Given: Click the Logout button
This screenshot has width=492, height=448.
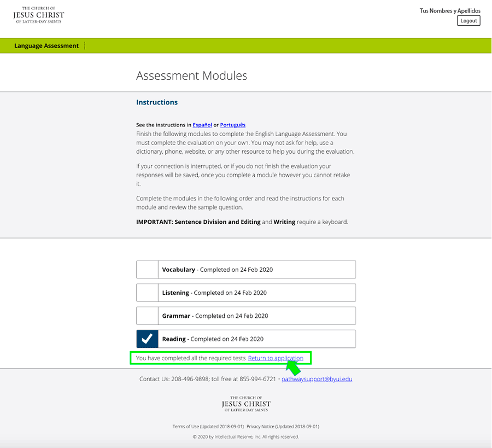Looking at the screenshot, I should point(468,20).
